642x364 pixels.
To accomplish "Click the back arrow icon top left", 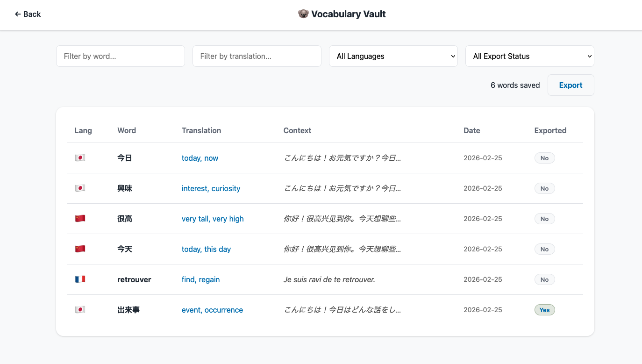I will 17,14.
